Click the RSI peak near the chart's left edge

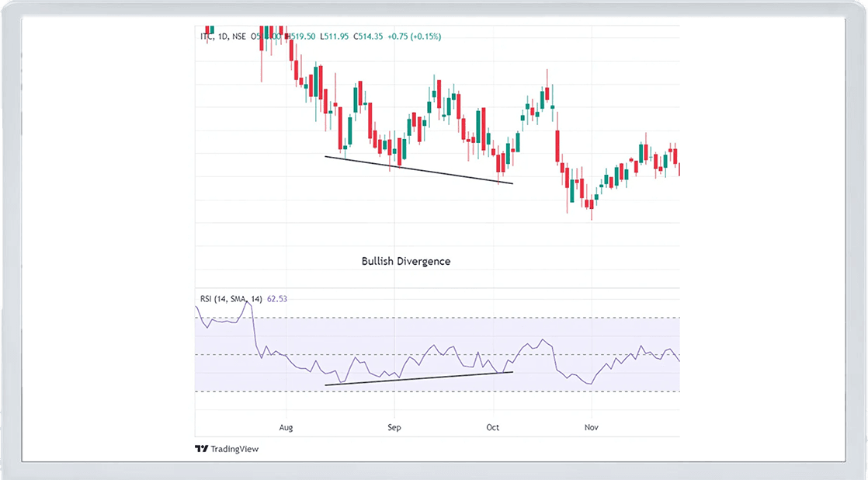point(248,302)
